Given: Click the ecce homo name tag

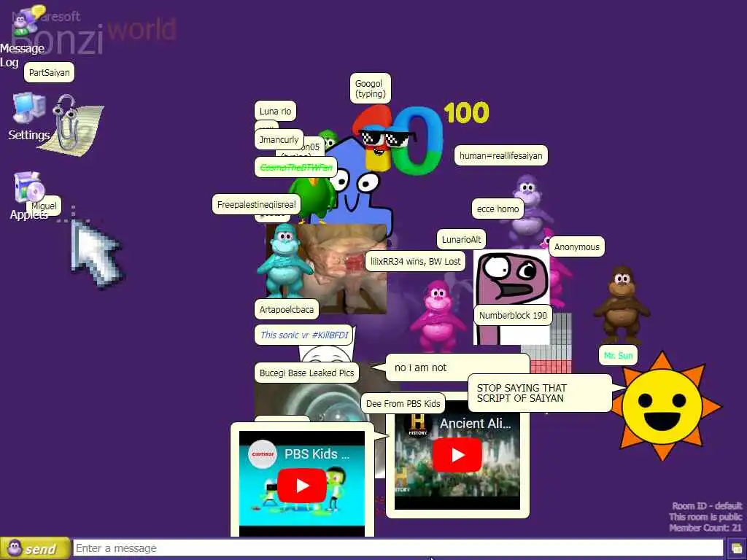Looking at the screenshot, I should (x=498, y=209).
